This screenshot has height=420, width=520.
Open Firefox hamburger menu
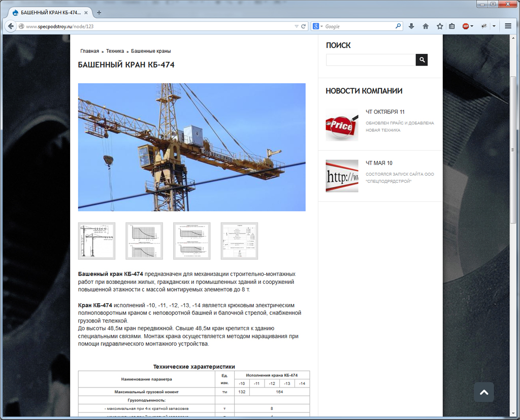click(x=508, y=26)
